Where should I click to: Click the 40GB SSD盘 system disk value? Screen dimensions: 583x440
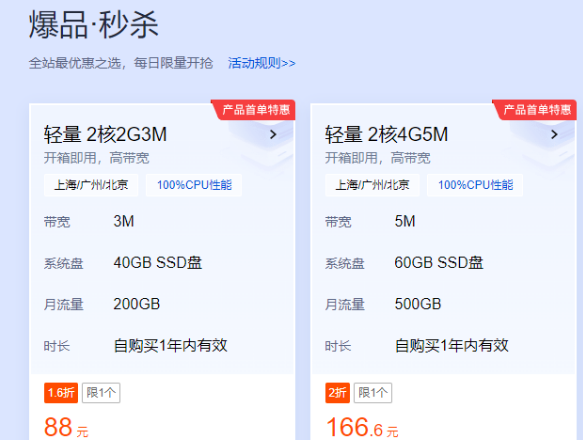coord(158,263)
